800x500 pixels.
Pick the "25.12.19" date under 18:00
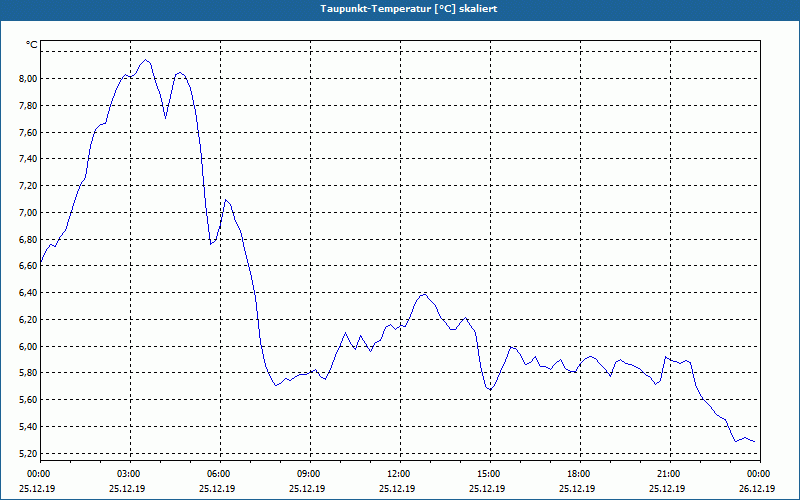(x=577, y=488)
